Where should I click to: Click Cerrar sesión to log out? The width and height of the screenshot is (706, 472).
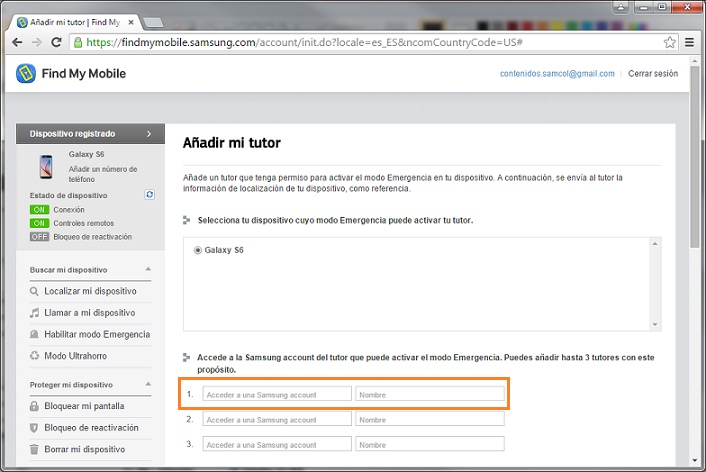point(653,73)
